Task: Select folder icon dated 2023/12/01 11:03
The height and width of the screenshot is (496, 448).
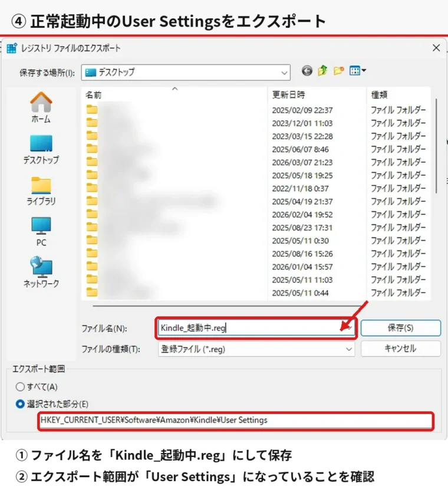Action: tap(92, 123)
